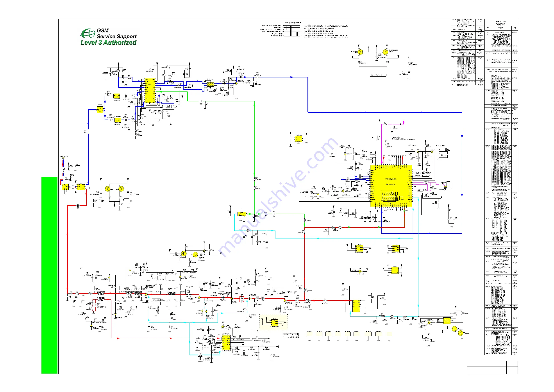
Task: Click the "MAGIC26_88BGA" chip name label
Action: [390, 179]
